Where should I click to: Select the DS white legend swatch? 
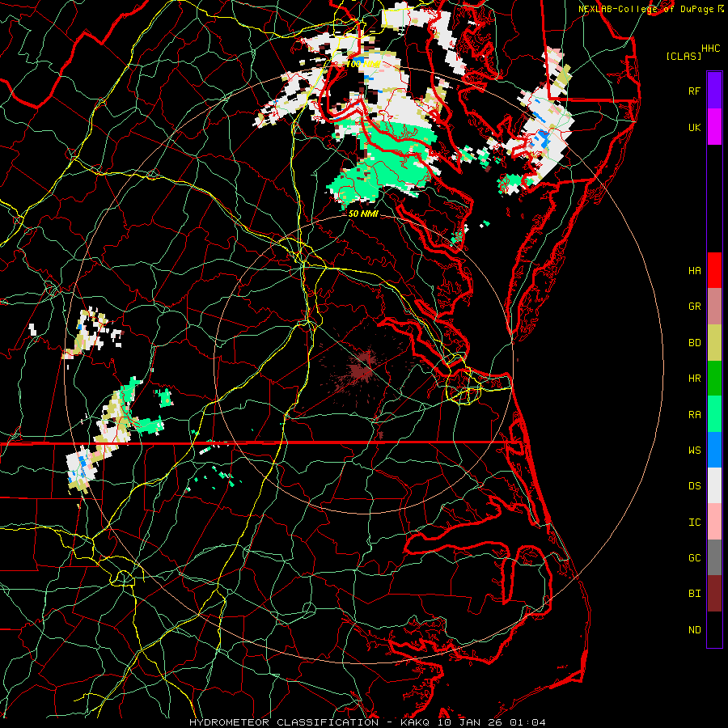click(714, 485)
